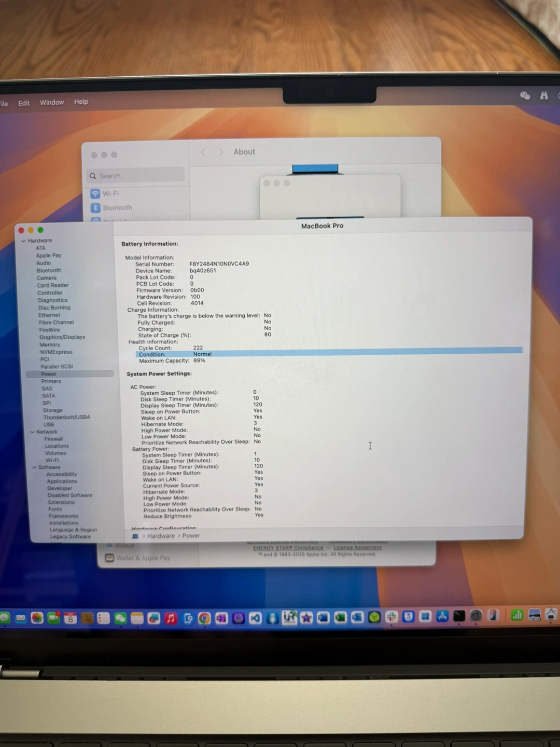
Task: Select Power in the path bar
Action: point(191,535)
